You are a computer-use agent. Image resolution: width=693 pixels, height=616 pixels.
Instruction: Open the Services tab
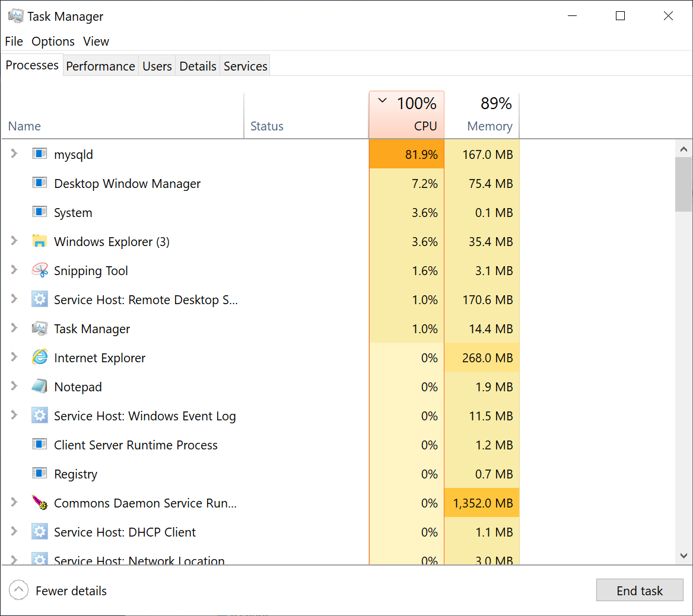point(245,66)
